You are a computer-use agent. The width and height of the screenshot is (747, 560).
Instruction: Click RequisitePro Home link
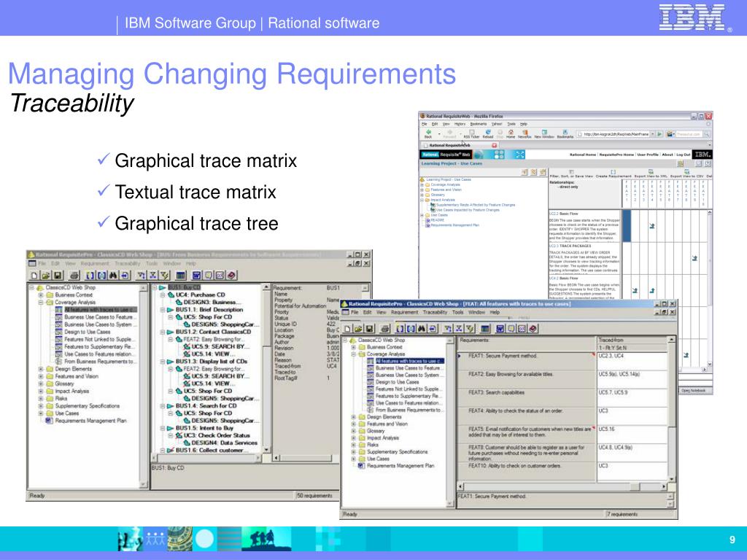pyautogui.click(x=616, y=155)
